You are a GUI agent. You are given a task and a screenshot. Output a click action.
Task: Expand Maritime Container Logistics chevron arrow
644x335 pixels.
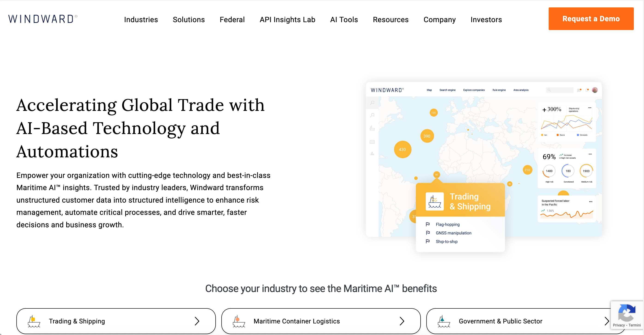[402, 321]
